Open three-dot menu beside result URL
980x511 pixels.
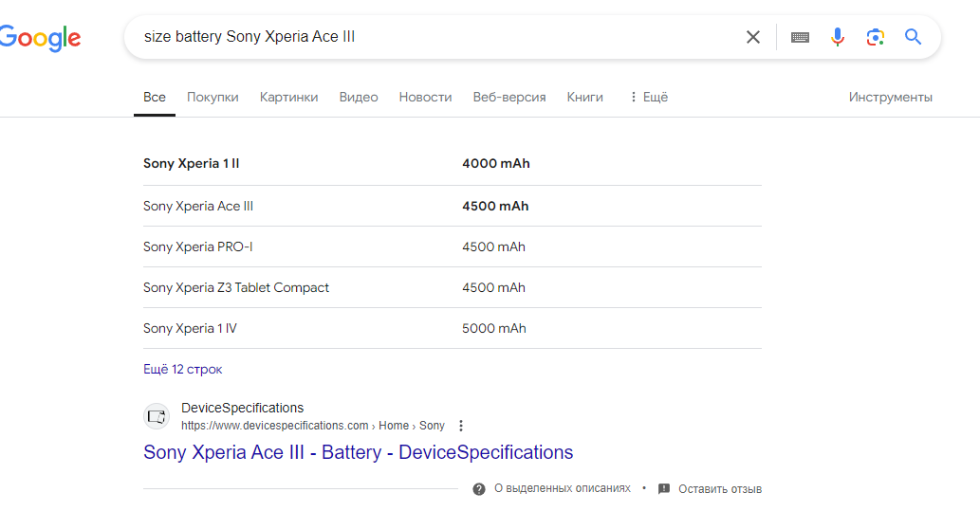(461, 426)
